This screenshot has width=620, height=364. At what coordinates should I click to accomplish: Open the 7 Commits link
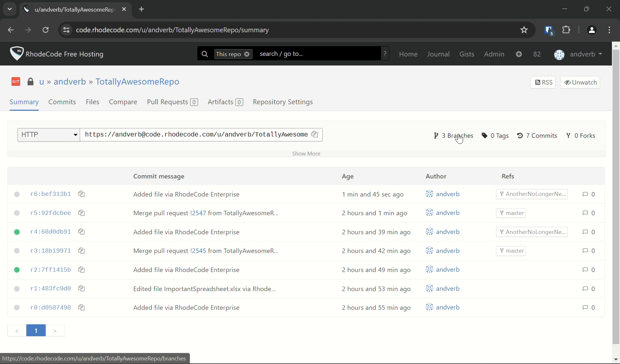click(537, 136)
